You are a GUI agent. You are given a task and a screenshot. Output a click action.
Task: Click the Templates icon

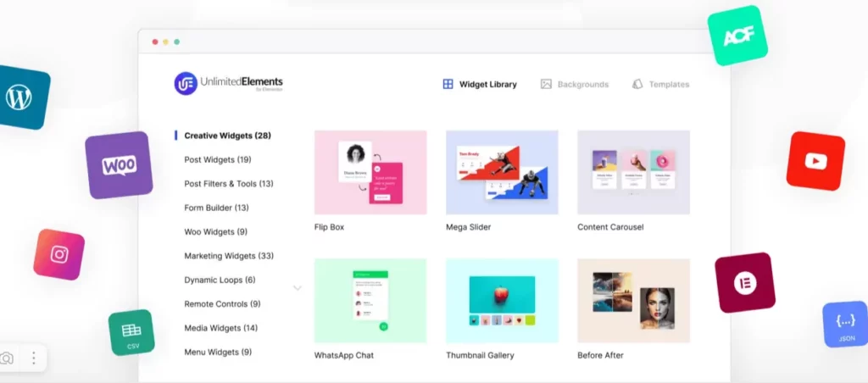tap(637, 84)
